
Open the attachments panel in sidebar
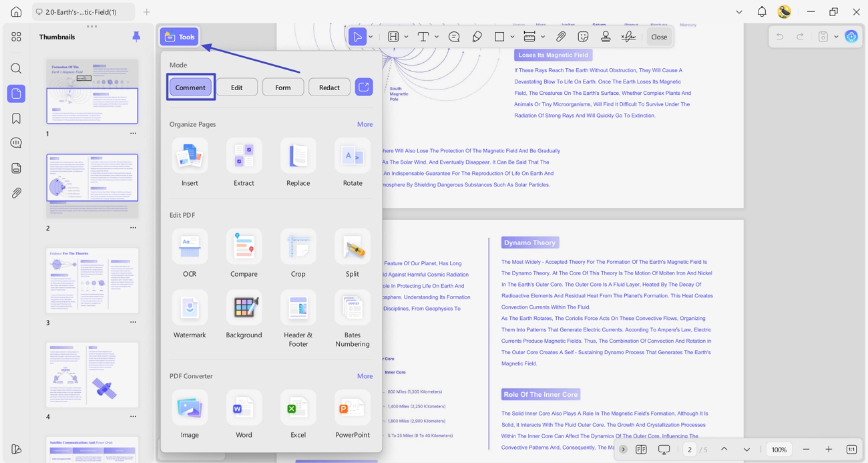[x=16, y=192]
